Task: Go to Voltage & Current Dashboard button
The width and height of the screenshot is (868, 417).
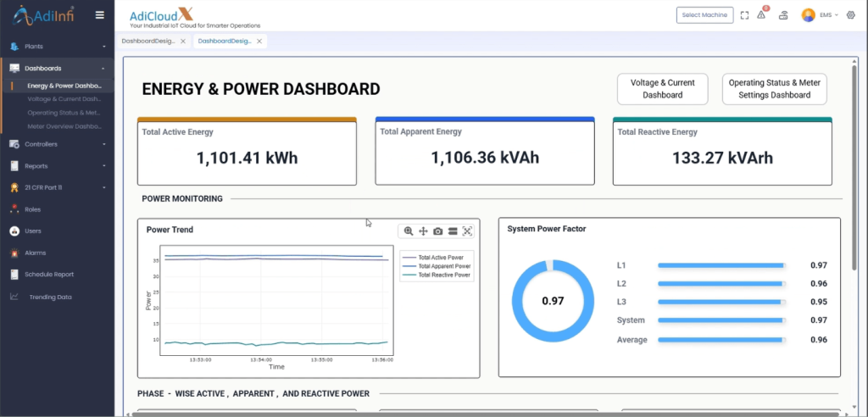Action: 663,89
